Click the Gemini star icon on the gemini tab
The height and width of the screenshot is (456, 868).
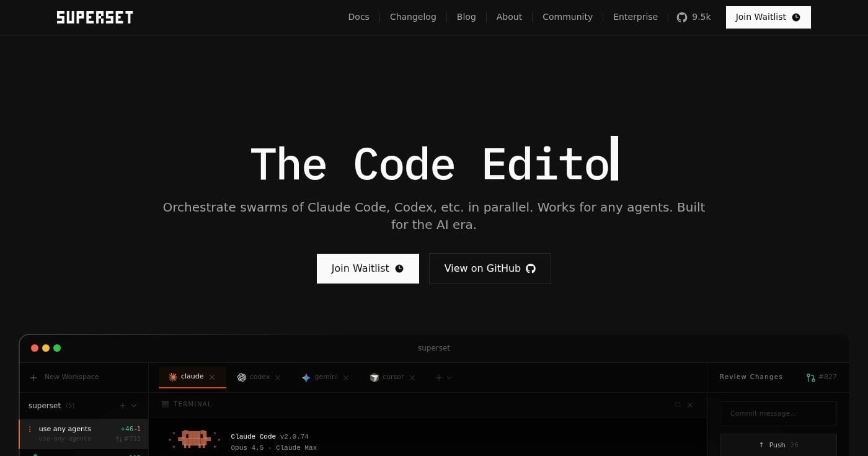[306, 377]
